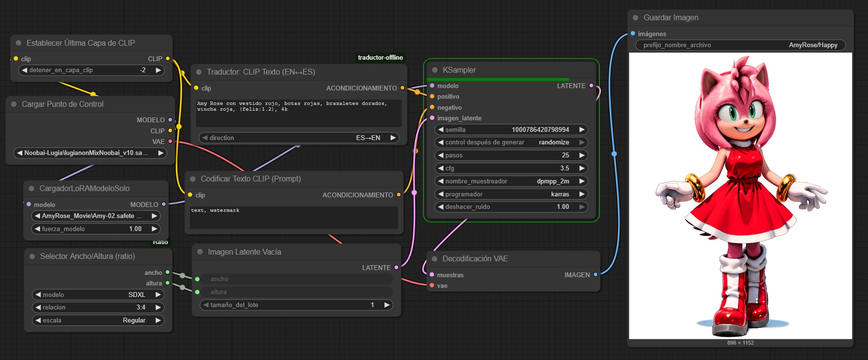
Task: Increase tamaño_del_lote with right arrow
Action: 386,305
